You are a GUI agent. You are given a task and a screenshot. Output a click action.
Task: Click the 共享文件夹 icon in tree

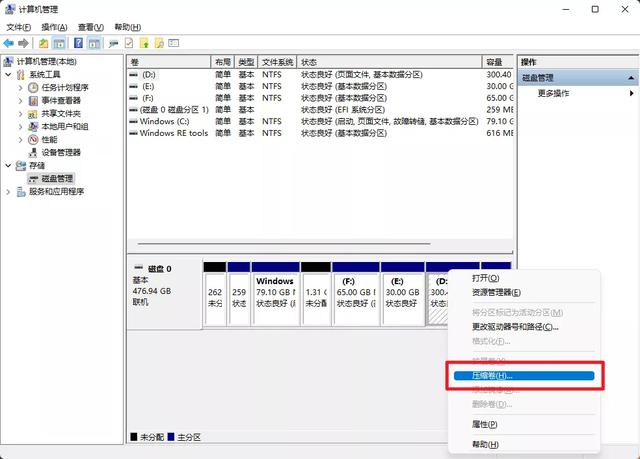pyautogui.click(x=33, y=114)
